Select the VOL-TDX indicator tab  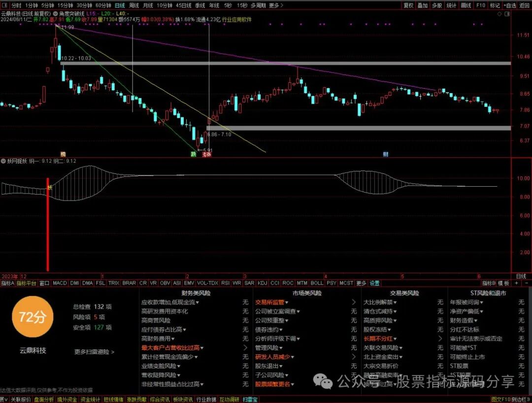(x=208, y=283)
